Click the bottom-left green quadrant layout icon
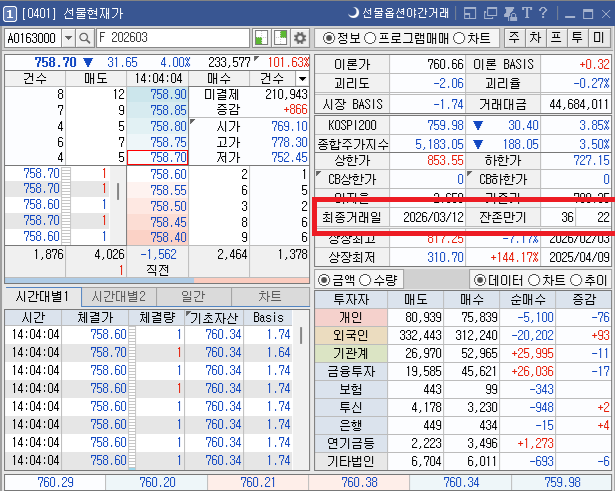 (261, 38)
